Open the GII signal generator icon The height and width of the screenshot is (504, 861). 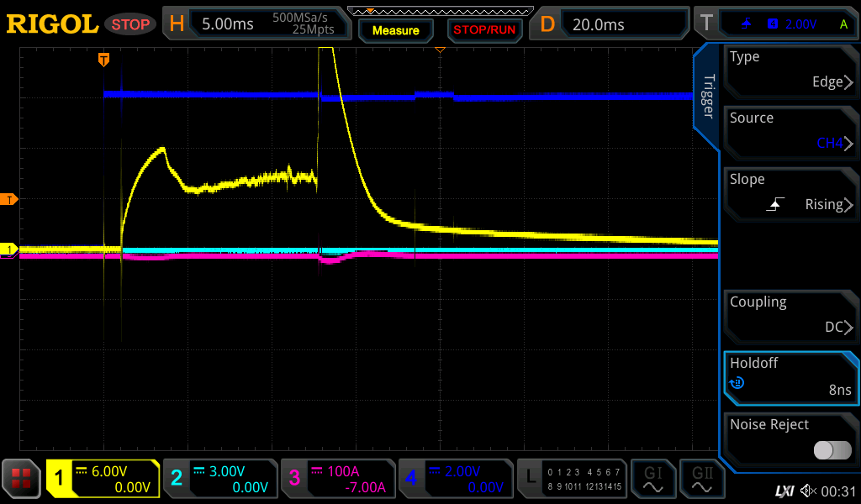[x=702, y=479]
